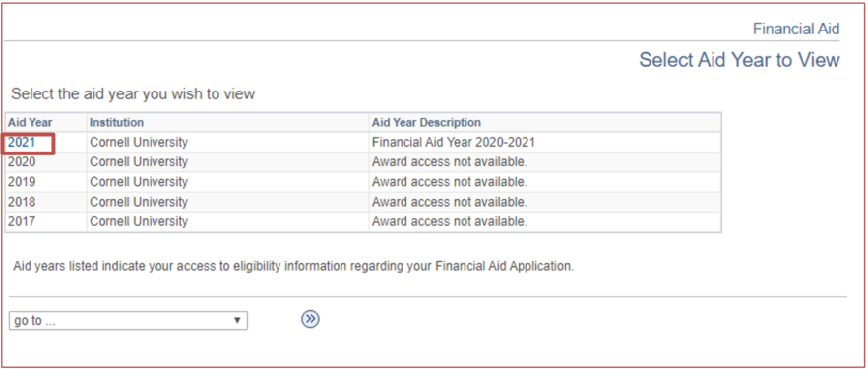Click Cornell University in the 2020 row
Screen dimensions: 868x369
139,162
